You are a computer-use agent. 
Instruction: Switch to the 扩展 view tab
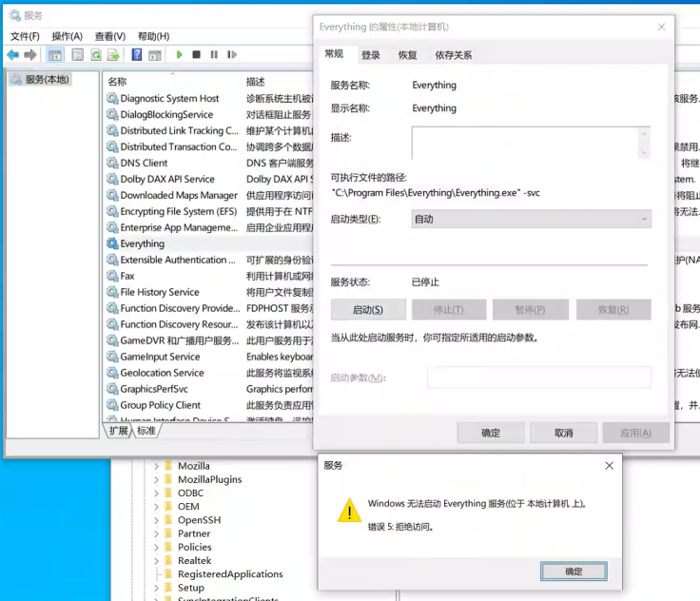[119, 431]
